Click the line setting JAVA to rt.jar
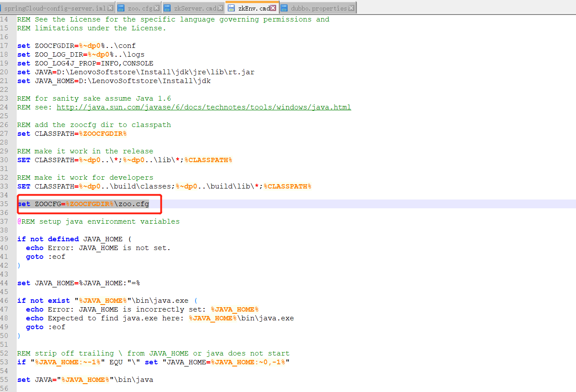576x392 pixels. coord(136,72)
